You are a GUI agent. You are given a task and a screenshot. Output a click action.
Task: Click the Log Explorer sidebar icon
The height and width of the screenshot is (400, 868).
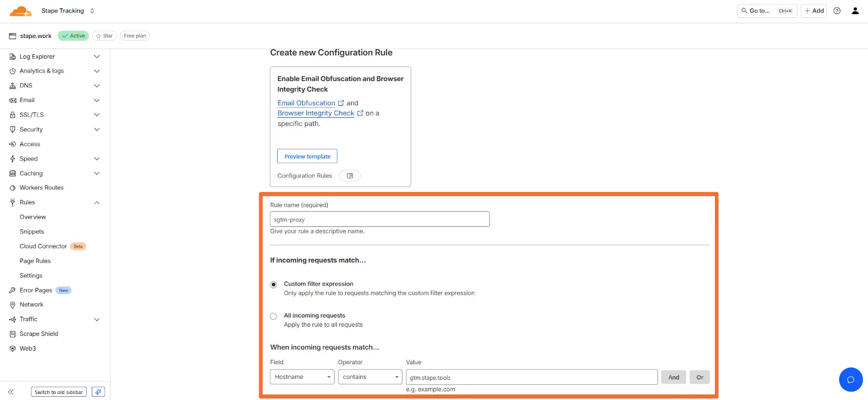[x=12, y=56]
